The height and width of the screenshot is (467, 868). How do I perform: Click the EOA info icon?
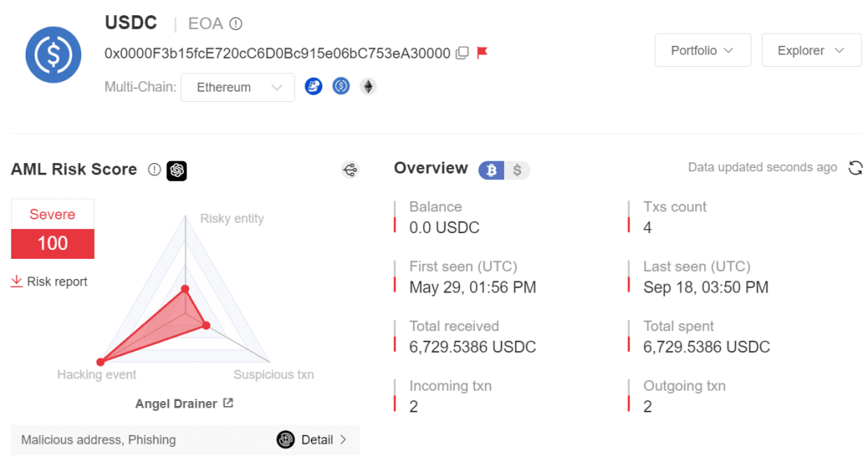(235, 24)
